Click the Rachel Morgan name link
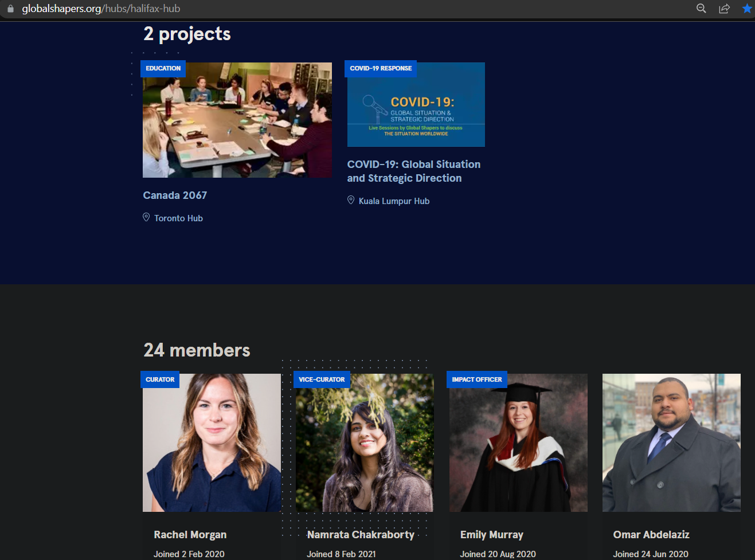Image resolution: width=755 pixels, height=560 pixels. [190, 535]
